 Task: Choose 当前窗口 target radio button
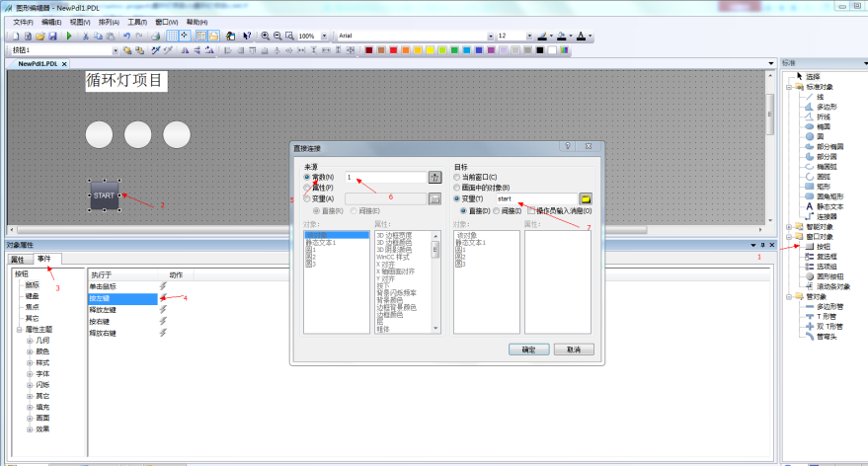pos(457,177)
